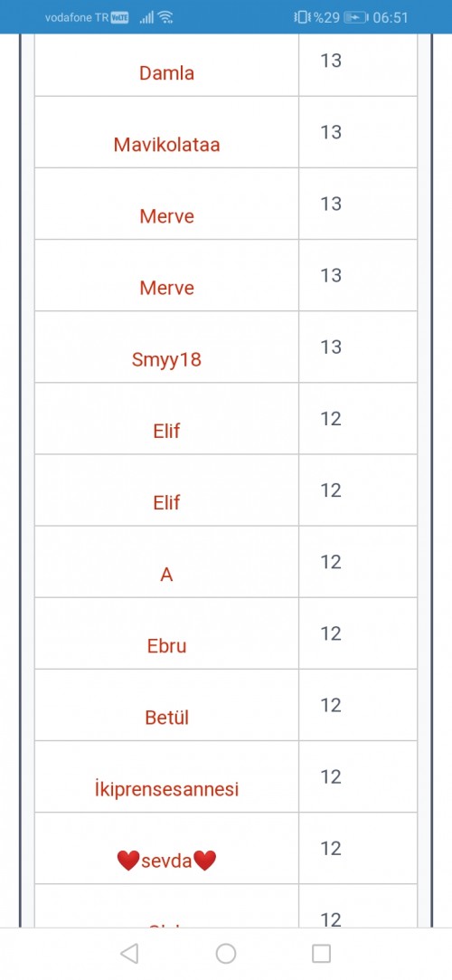Screen dimensions: 452x980
Task: Open the Damla profile link
Action: coord(166,73)
